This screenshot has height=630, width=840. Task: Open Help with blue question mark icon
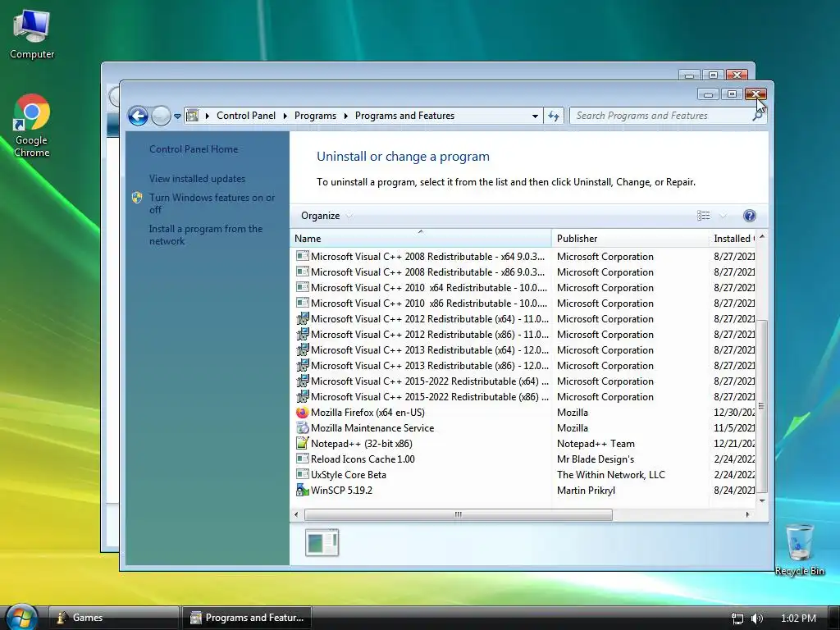[x=750, y=216]
